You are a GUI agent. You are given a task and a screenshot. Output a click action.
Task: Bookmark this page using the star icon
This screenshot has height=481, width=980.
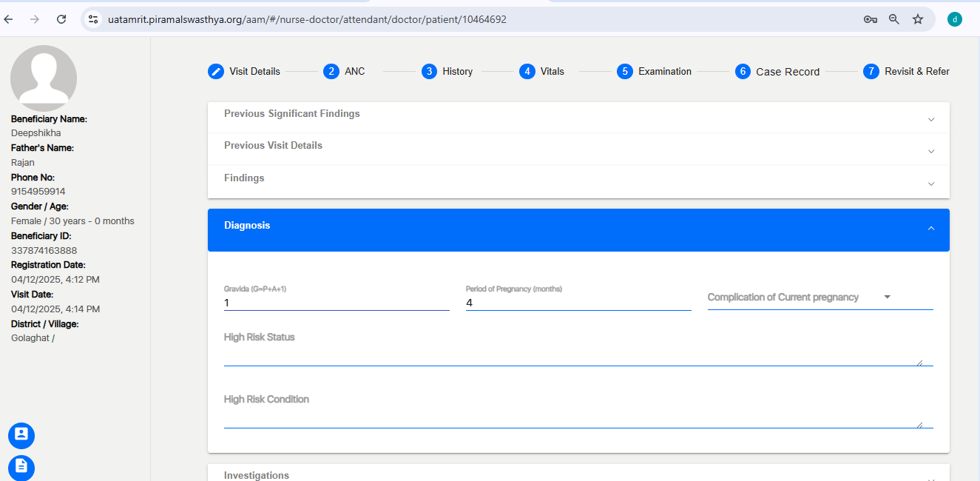point(918,19)
